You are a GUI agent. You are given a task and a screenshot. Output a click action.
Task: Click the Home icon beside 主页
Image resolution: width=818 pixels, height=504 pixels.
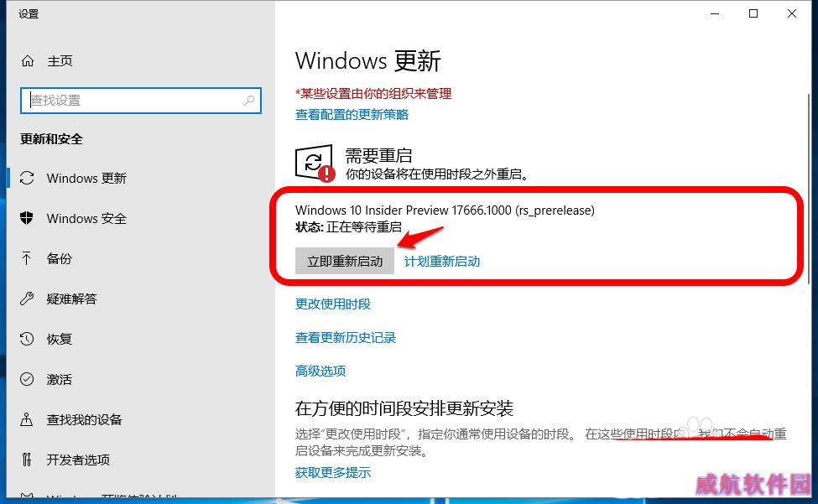[x=28, y=61]
